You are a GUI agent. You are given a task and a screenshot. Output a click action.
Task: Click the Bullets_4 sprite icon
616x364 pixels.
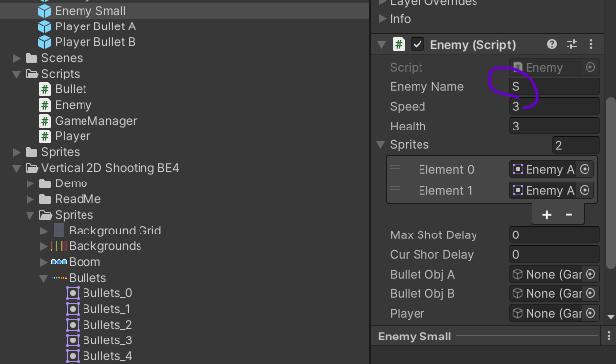point(73,356)
